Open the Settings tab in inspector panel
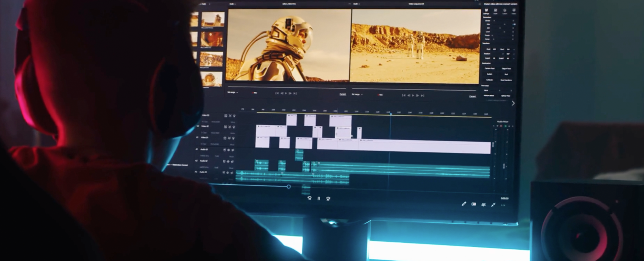This screenshot has width=644, height=261. [x=486, y=11]
